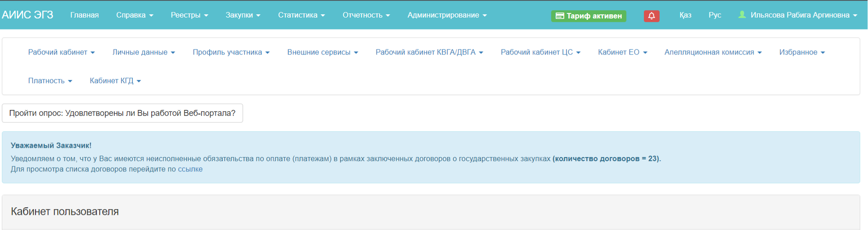Click the green Тариф активен badge
The image size is (868, 230).
(589, 16)
